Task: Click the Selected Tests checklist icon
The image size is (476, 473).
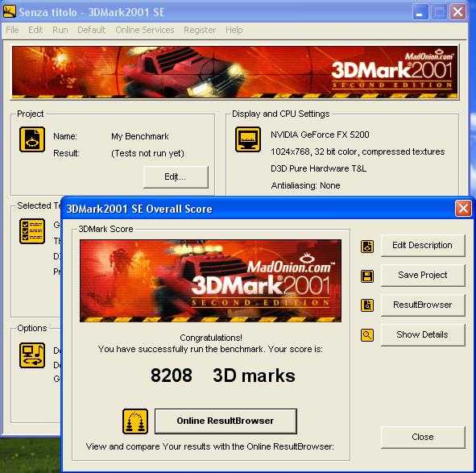Action: [32, 231]
